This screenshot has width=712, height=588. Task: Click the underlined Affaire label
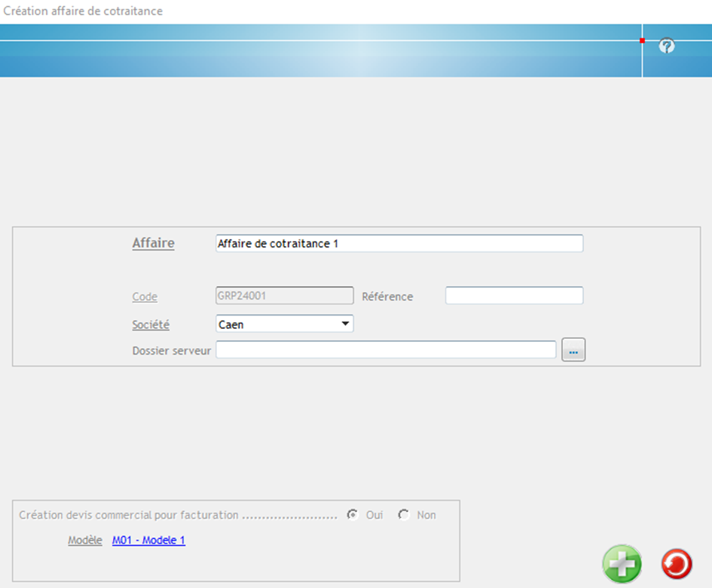[x=153, y=243]
